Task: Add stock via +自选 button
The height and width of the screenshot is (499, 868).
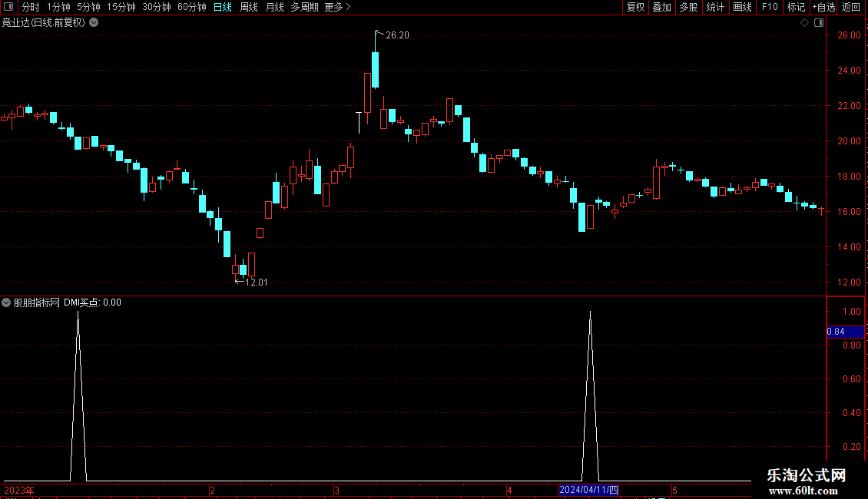Action: 823,7
